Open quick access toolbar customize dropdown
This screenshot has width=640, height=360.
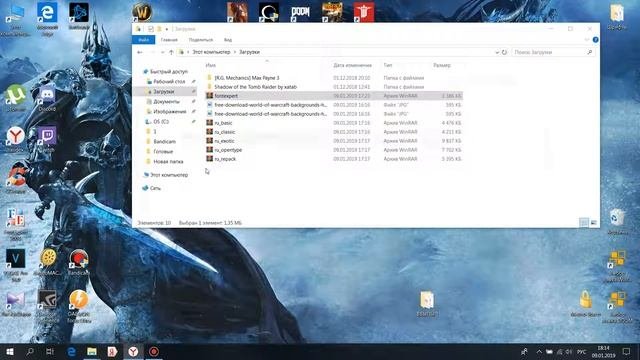(167, 29)
